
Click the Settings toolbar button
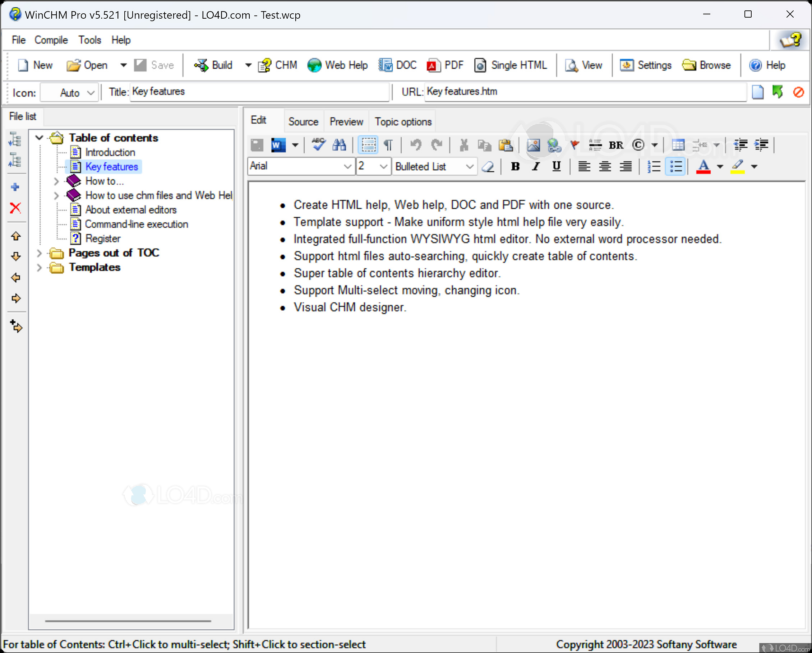646,65
